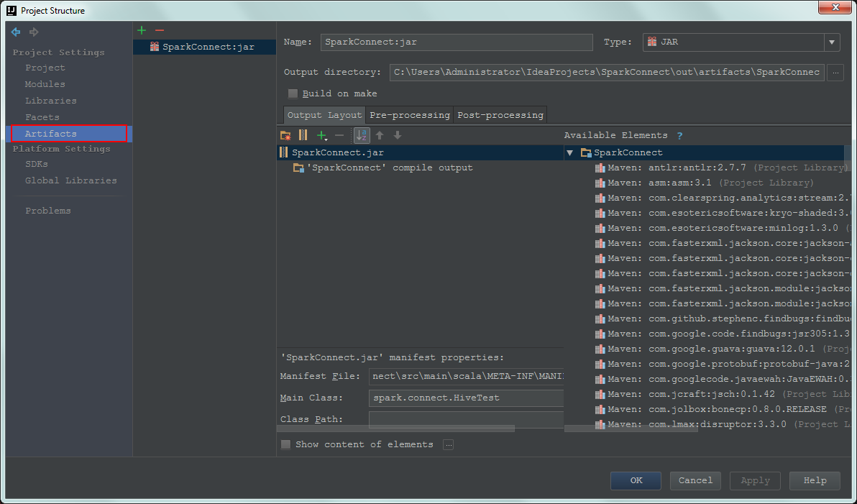
Task: Open Modules settings page
Action: pos(45,84)
